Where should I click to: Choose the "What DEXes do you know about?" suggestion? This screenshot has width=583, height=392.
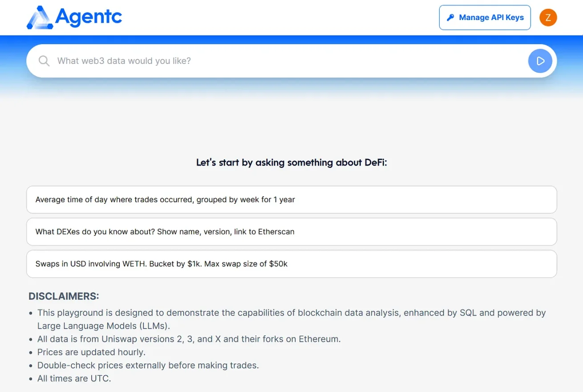click(291, 232)
